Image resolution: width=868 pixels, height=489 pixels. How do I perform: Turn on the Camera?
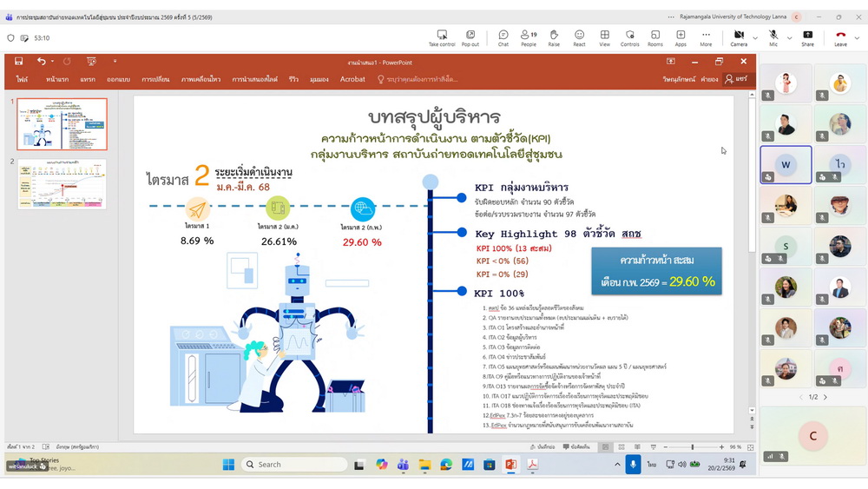click(738, 38)
